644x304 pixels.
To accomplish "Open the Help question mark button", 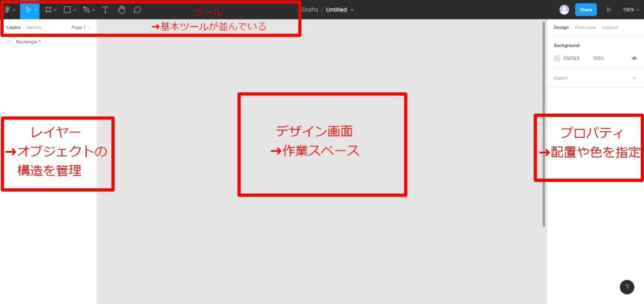I will coord(626,287).
